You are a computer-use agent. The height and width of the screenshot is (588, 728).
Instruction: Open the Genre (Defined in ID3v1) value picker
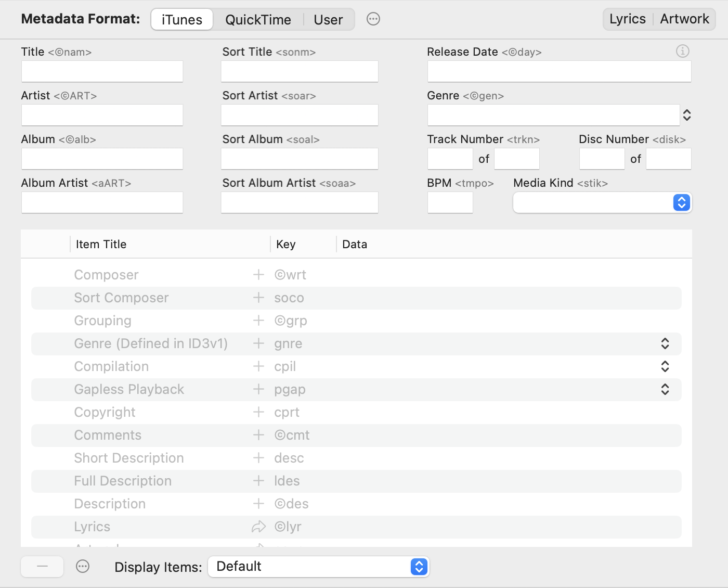pos(665,343)
